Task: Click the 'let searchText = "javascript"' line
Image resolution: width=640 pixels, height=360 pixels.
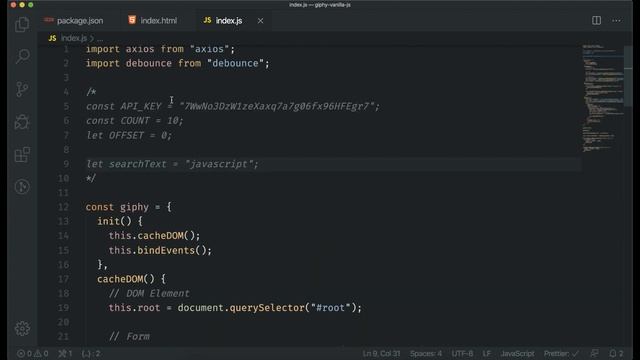Action: click(x=172, y=164)
